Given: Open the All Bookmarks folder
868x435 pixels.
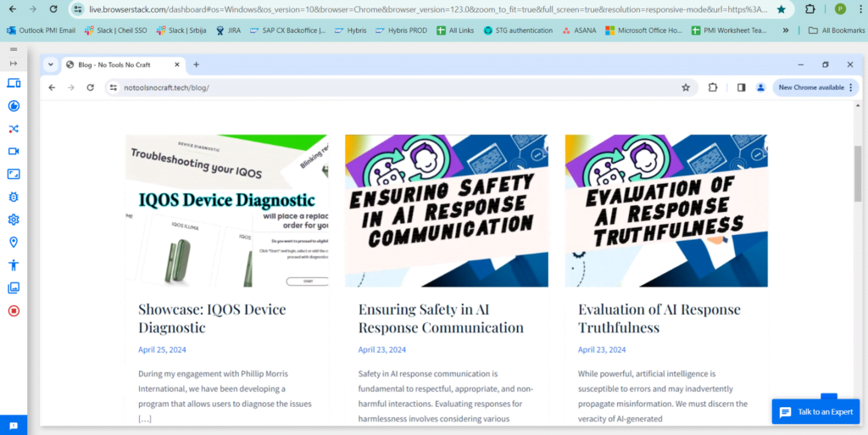Looking at the screenshot, I should [836, 31].
